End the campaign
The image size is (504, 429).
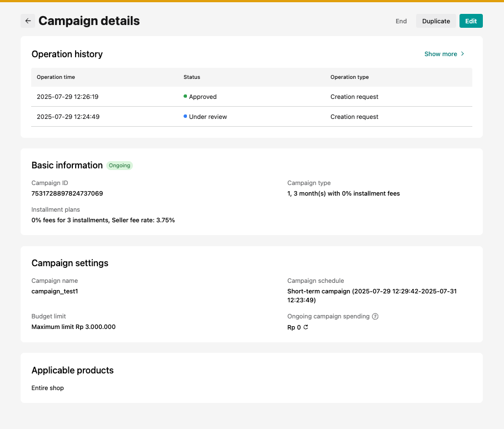click(401, 21)
